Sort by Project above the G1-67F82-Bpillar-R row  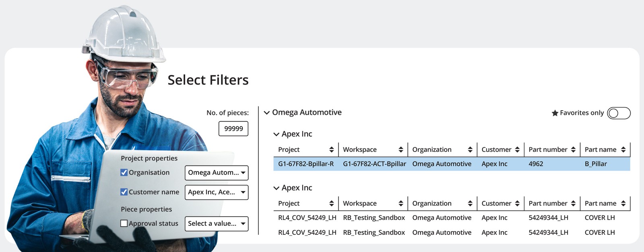click(331, 150)
